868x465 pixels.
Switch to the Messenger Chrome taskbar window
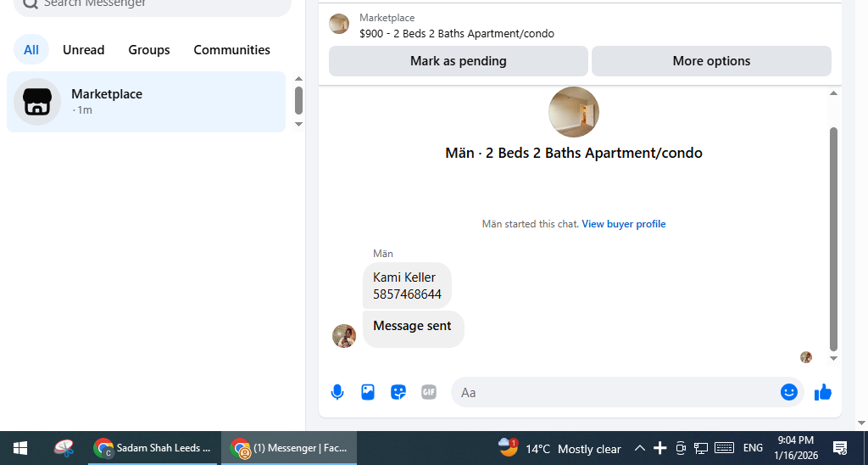289,448
